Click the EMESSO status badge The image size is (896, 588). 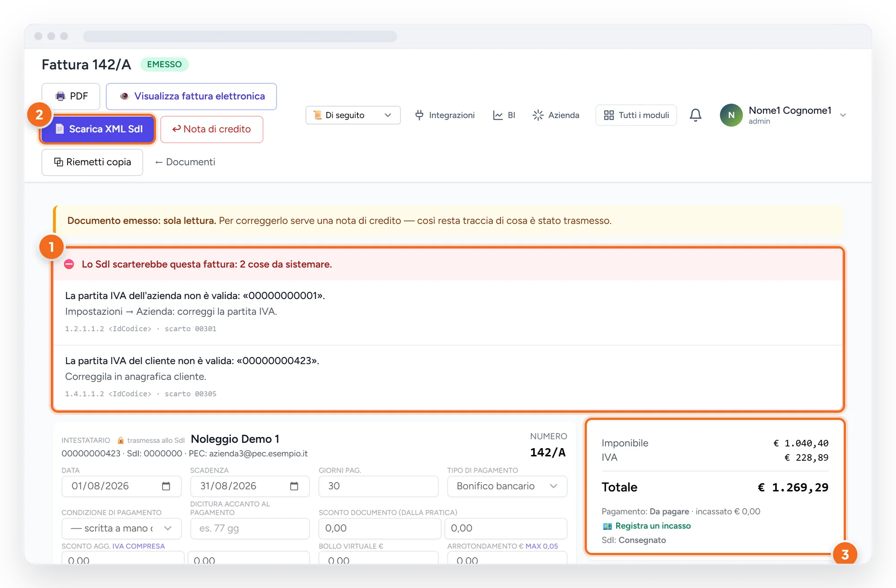pos(164,64)
